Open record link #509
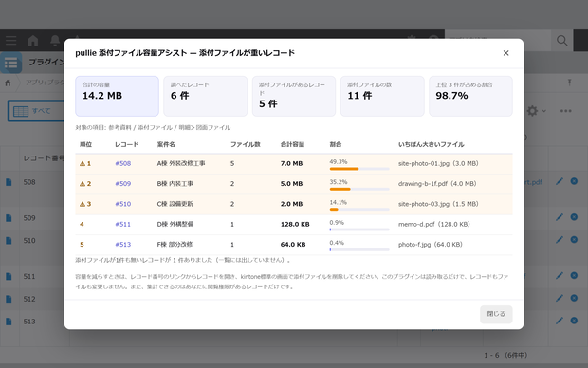 (123, 184)
